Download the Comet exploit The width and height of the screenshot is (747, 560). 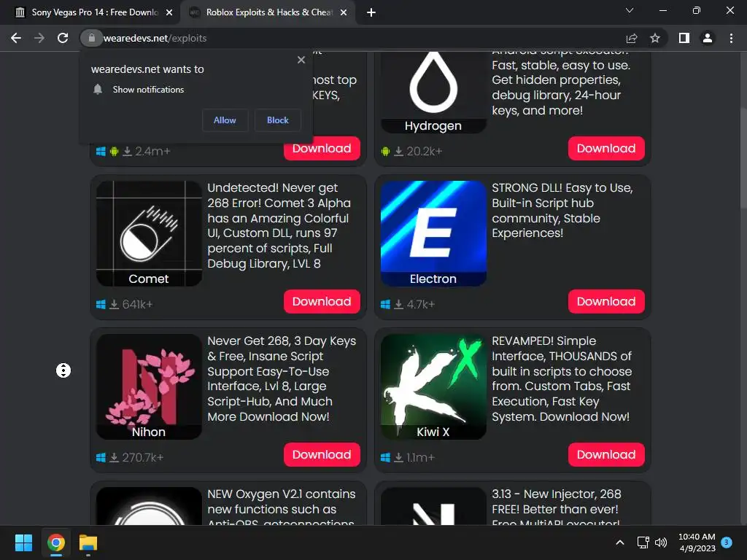322,301
